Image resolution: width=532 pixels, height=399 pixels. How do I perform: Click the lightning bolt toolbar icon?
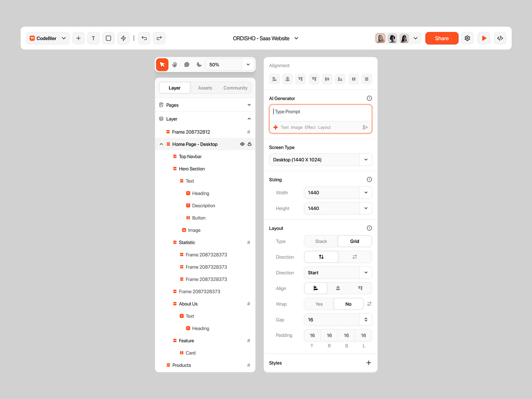click(123, 38)
